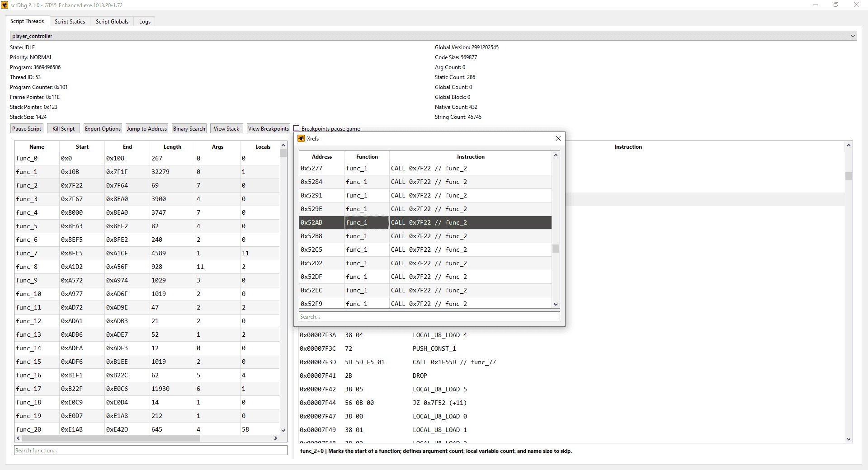Viewport: 868px width, 470px height.
Task: Click the Kill Script button
Action: tap(63, 128)
